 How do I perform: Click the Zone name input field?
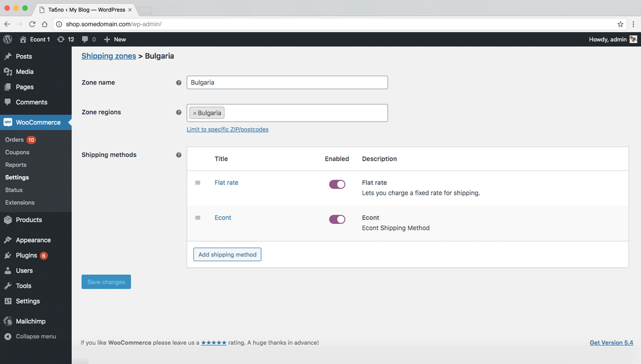287,83
